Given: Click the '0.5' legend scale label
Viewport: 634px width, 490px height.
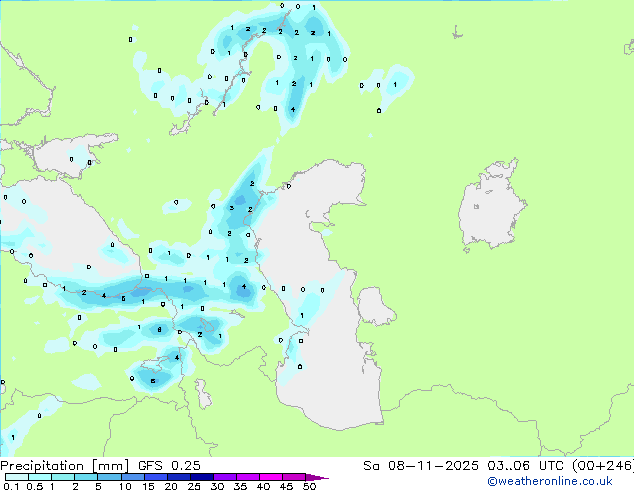Looking at the screenshot, I should [34, 486].
